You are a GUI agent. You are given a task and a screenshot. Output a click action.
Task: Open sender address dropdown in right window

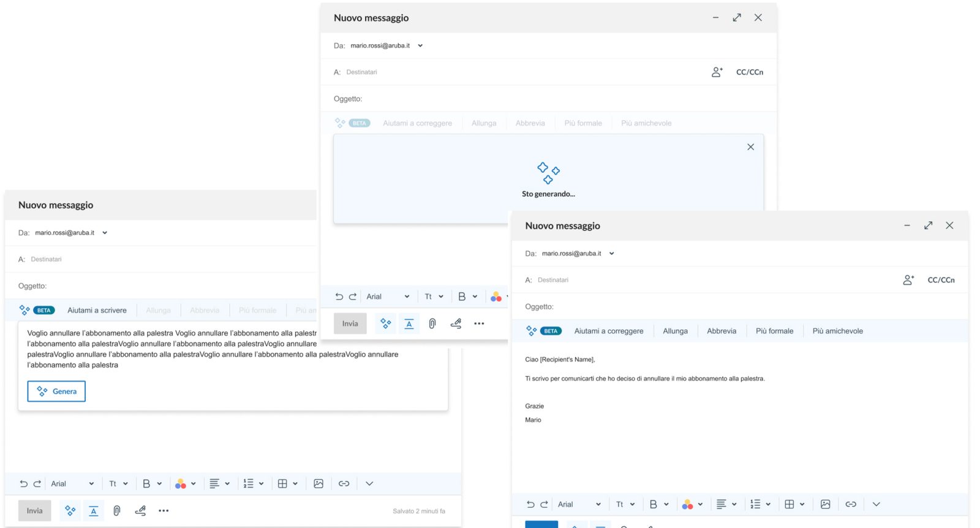(x=611, y=254)
